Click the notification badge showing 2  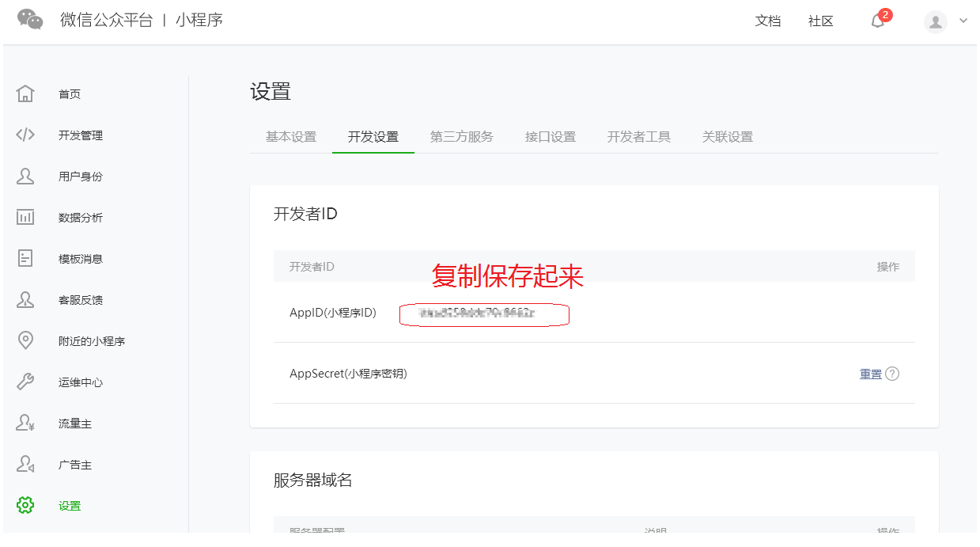coord(885,14)
